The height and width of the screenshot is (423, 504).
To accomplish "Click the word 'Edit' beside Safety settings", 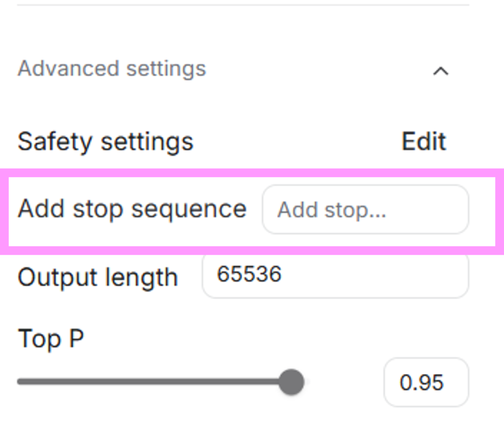I will tap(424, 142).
